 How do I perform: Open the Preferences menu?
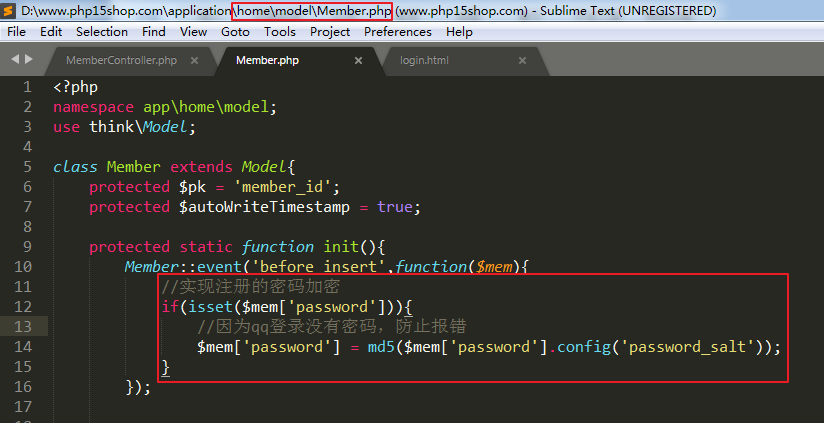click(398, 32)
